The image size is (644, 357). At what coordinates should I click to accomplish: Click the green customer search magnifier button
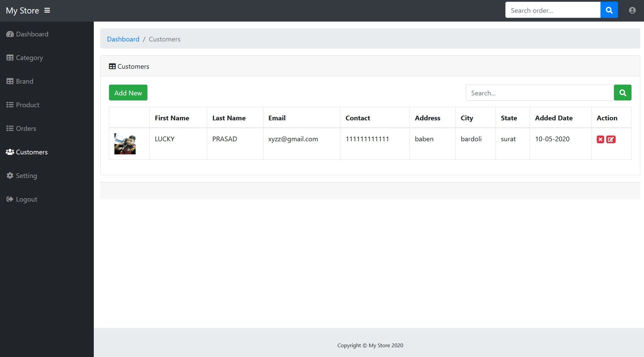click(x=623, y=93)
